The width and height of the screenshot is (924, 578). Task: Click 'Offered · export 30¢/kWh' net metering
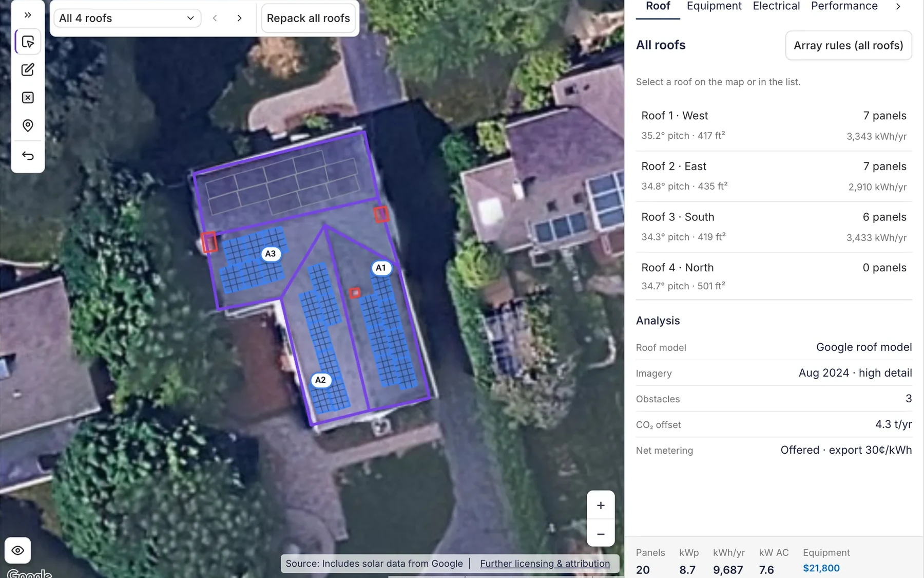[846, 450]
